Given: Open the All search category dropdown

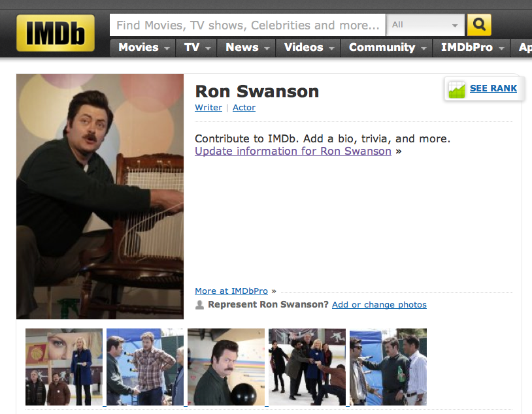Looking at the screenshot, I should (425, 25).
